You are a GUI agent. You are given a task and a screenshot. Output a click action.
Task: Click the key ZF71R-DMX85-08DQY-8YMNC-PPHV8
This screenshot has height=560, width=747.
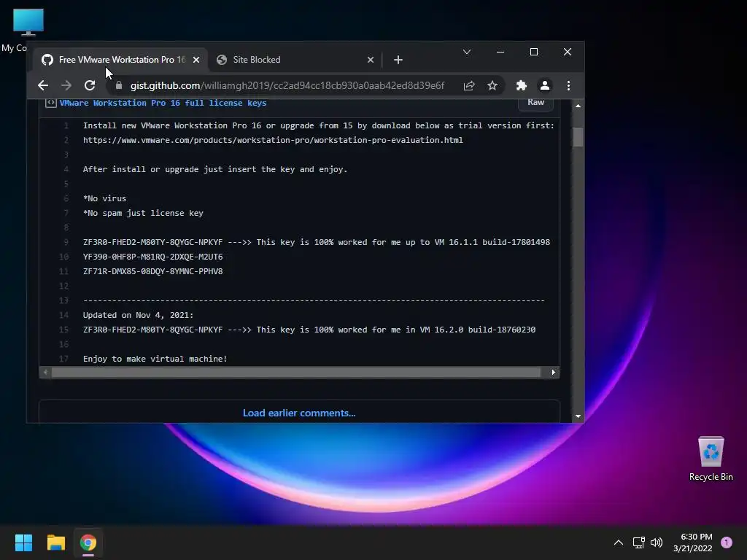point(153,271)
